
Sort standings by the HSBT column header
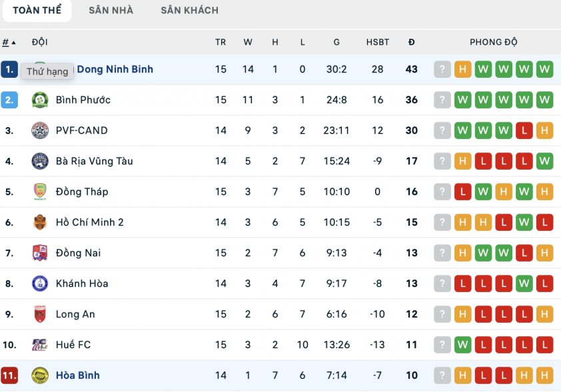(378, 42)
